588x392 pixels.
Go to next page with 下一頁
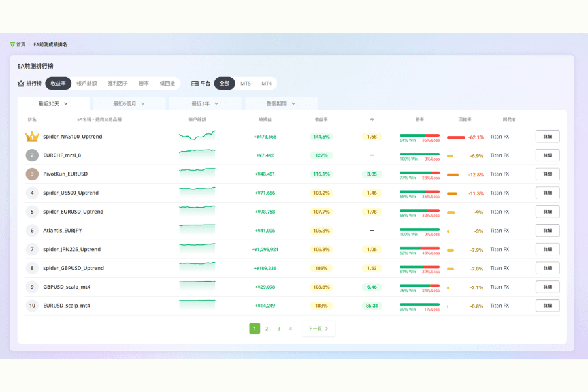pyautogui.click(x=318, y=329)
